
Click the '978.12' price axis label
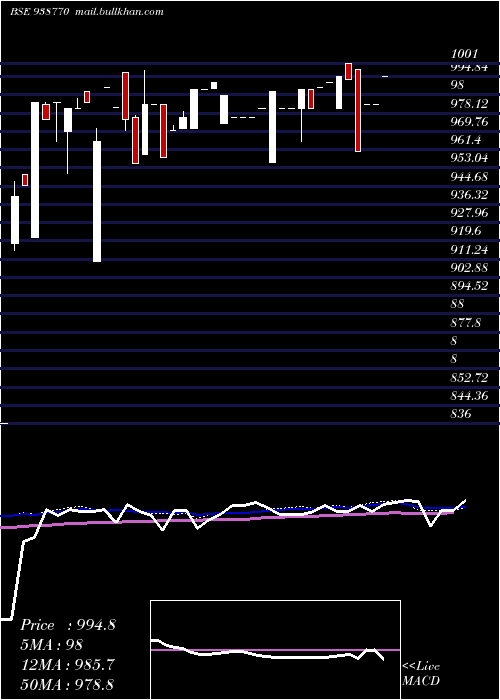click(469, 104)
